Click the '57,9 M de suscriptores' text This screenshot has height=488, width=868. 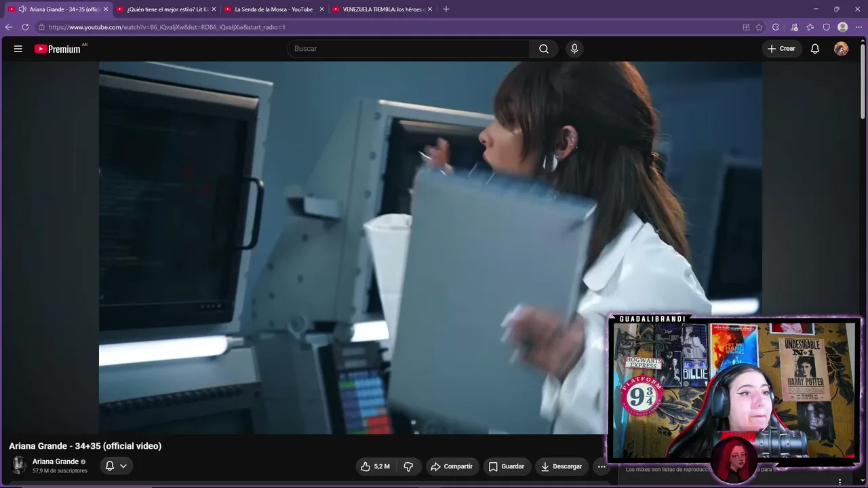[x=60, y=471]
